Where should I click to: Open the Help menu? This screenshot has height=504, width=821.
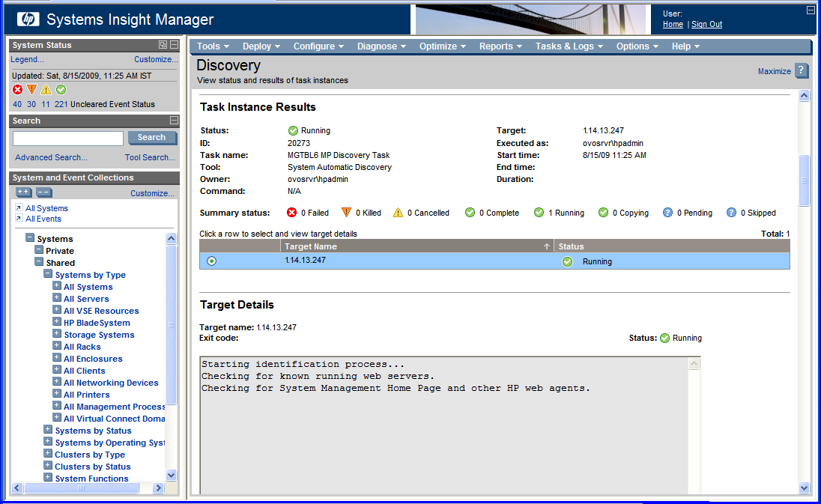(686, 46)
